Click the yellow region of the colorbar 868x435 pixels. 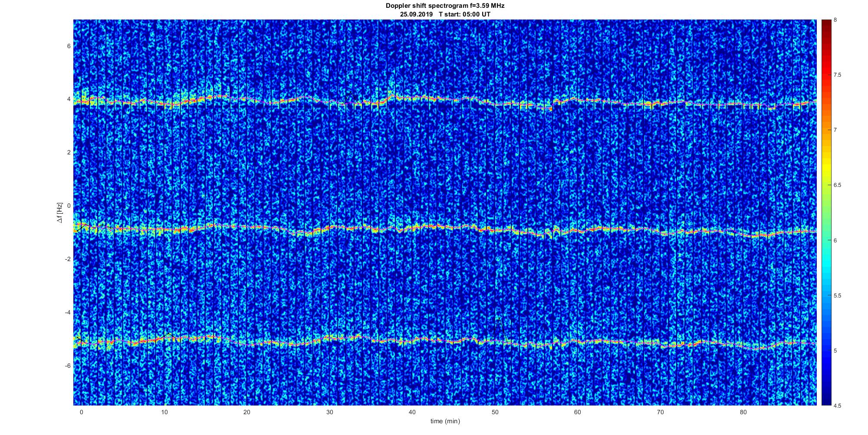[826, 167]
